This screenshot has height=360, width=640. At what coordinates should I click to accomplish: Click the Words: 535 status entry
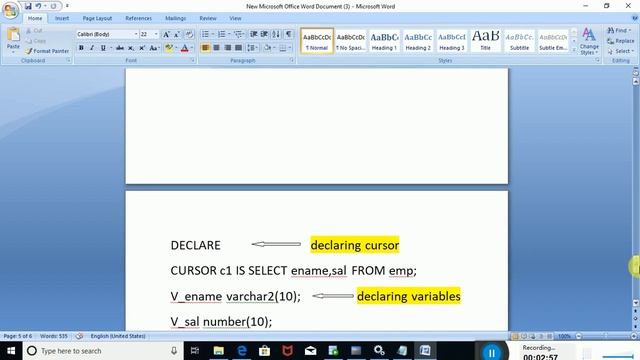[54, 336]
